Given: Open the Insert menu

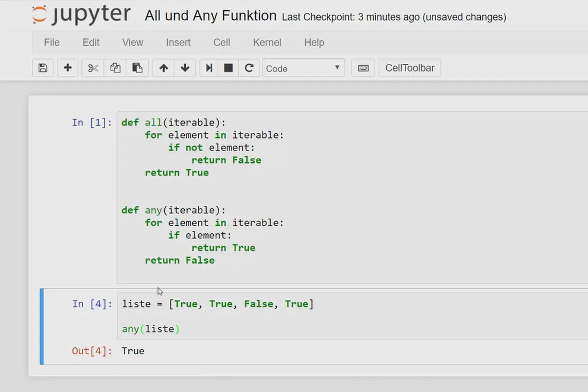Looking at the screenshot, I should [178, 43].
